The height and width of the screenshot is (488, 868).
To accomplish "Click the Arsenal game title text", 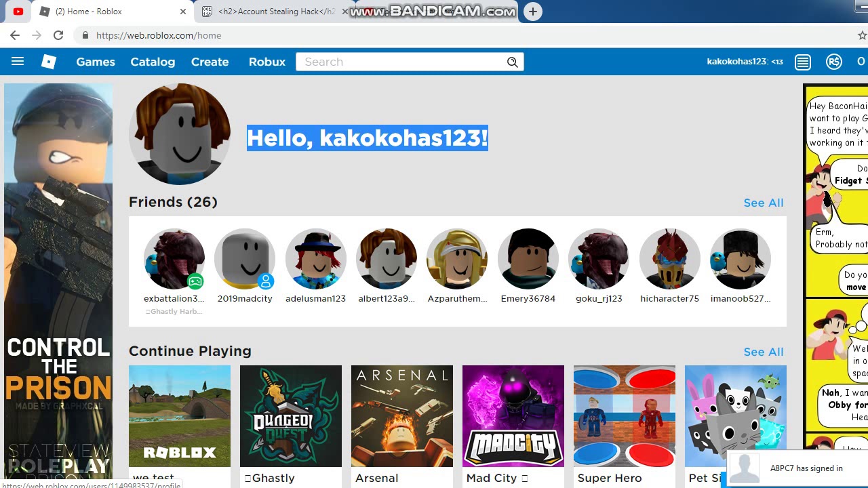I will click(x=376, y=478).
